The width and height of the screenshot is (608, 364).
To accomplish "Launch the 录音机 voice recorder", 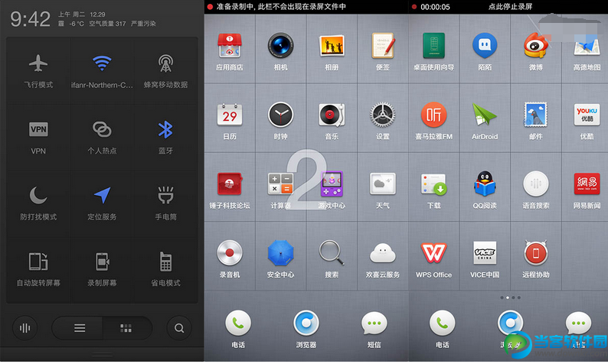I will (x=230, y=253).
